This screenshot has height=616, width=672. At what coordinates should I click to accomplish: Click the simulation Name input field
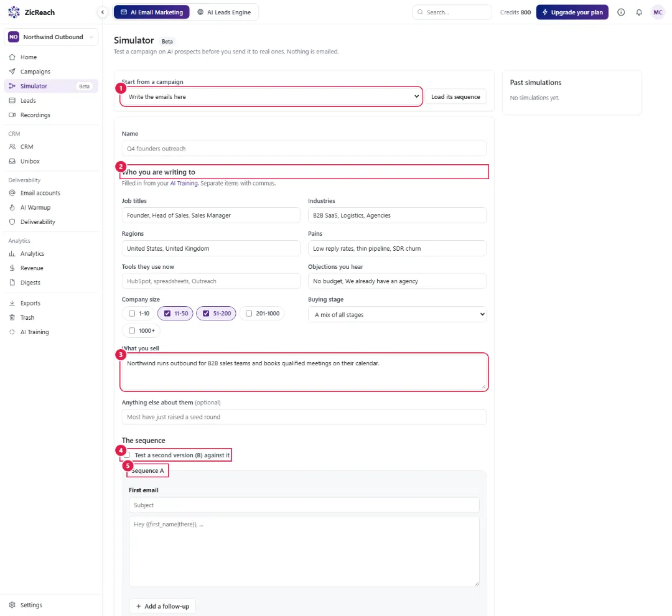click(304, 148)
